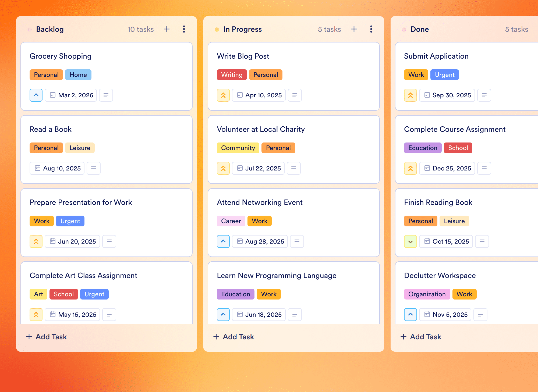Viewport: 538px width, 392px height.
Task: Click description icon on Declutter Workspace card
Action: (x=480, y=315)
